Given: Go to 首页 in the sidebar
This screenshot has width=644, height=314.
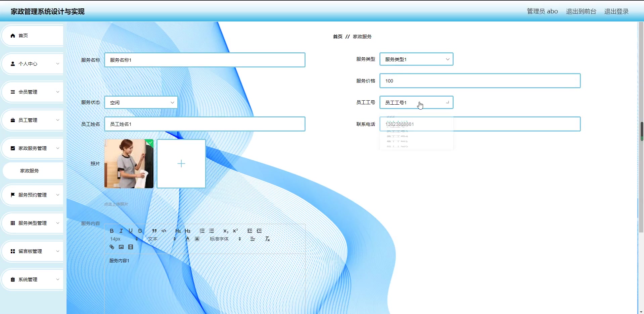Looking at the screenshot, I should [32, 35].
